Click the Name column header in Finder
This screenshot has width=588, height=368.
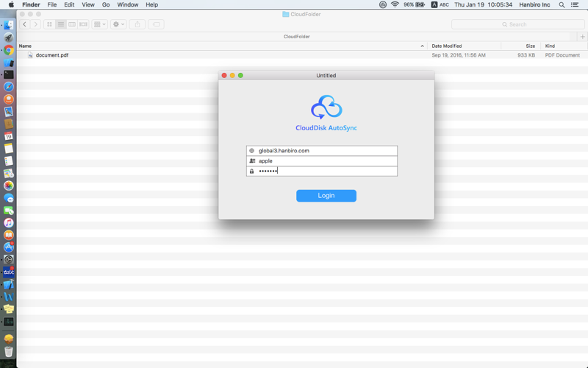pyautogui.click(x=25, y=46)
